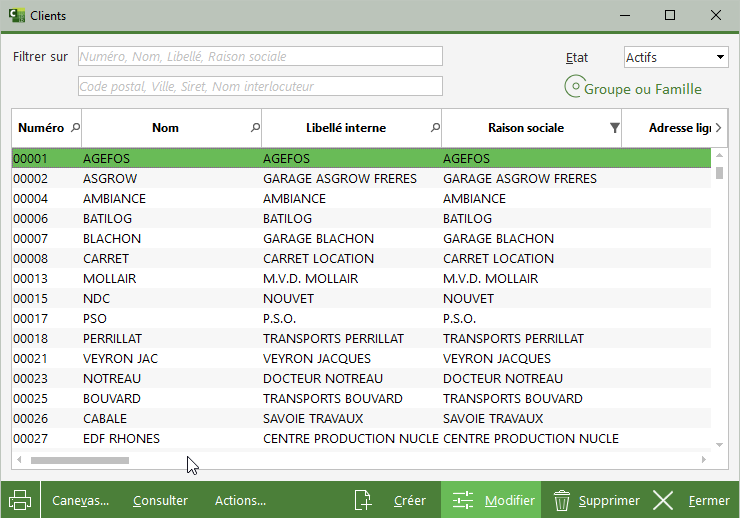The height and width of the screenshot is (518, 740).
Task: Click the vertical scrollbar up arrow
Action: tap(719, 155)
